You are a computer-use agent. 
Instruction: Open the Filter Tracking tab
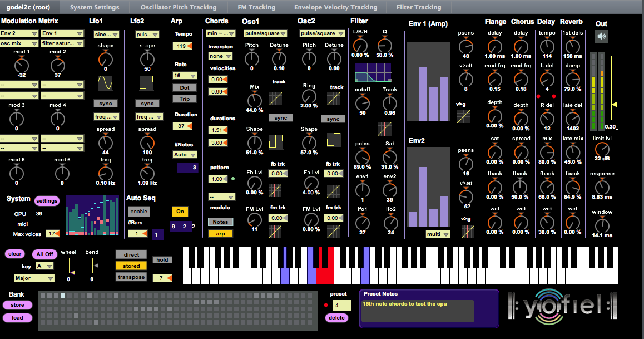pos(418,7)
